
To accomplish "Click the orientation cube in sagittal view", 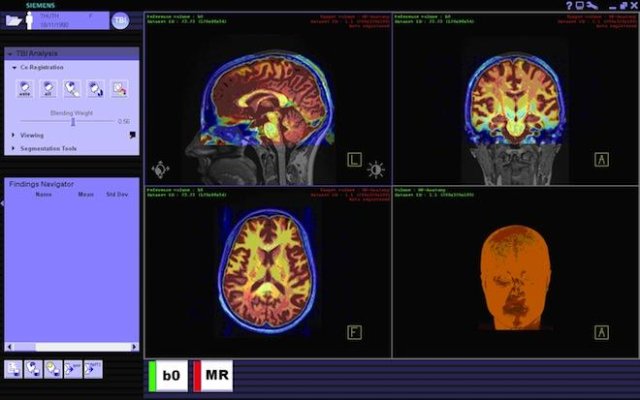I will click(x=159, y=169).
